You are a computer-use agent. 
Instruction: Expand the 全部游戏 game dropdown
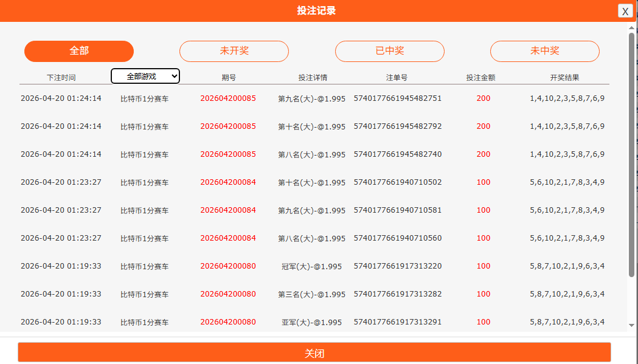tap(145, 76)
